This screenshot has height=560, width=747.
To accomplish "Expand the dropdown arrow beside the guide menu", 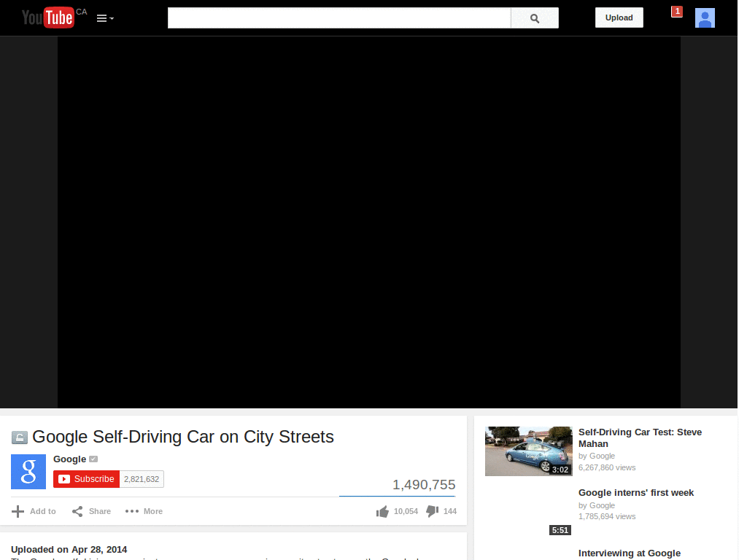I will click(112, 20).
